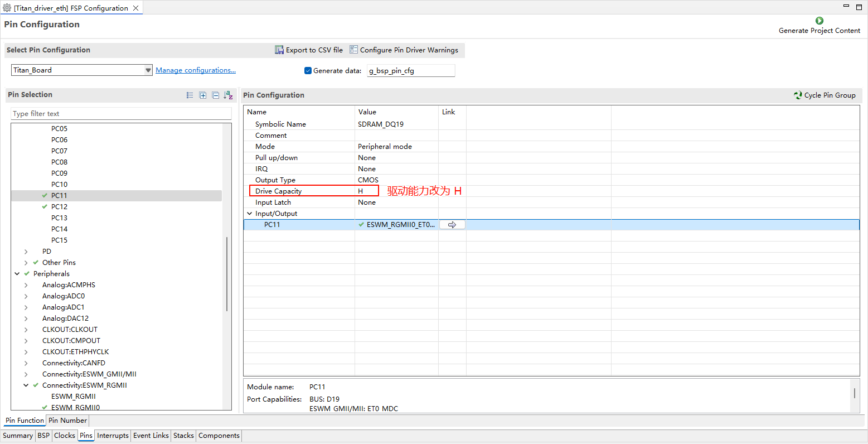Click the PC11 link arrow button
The image size is (868, 444).
tap(452, 225)
